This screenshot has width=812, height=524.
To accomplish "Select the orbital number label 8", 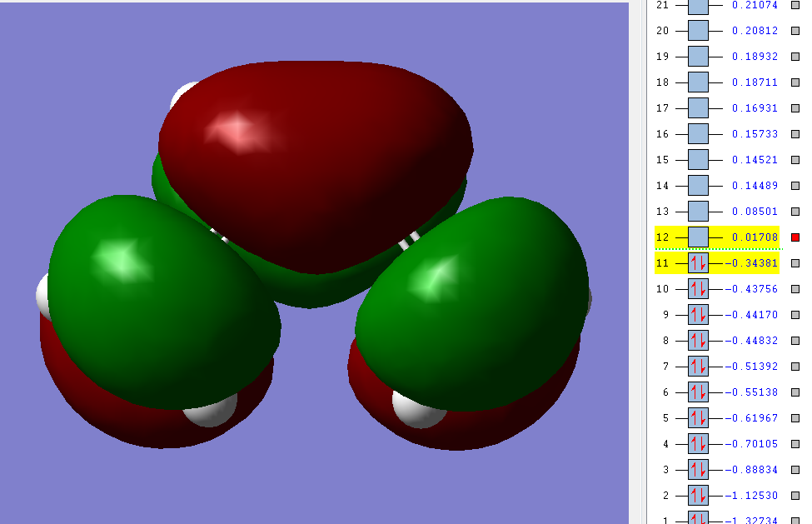I will click(x=665, y=341).
